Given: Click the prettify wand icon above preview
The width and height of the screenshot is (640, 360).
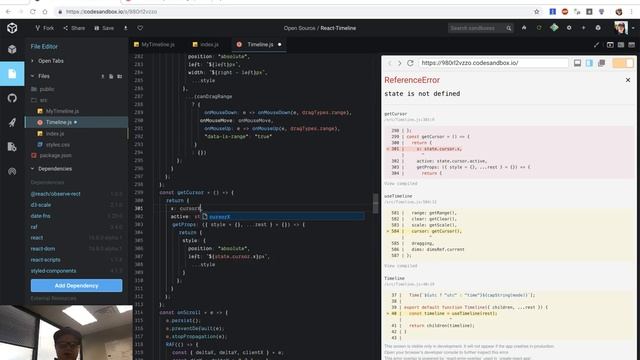Looking at the screenshot, I should click(597, 44).
